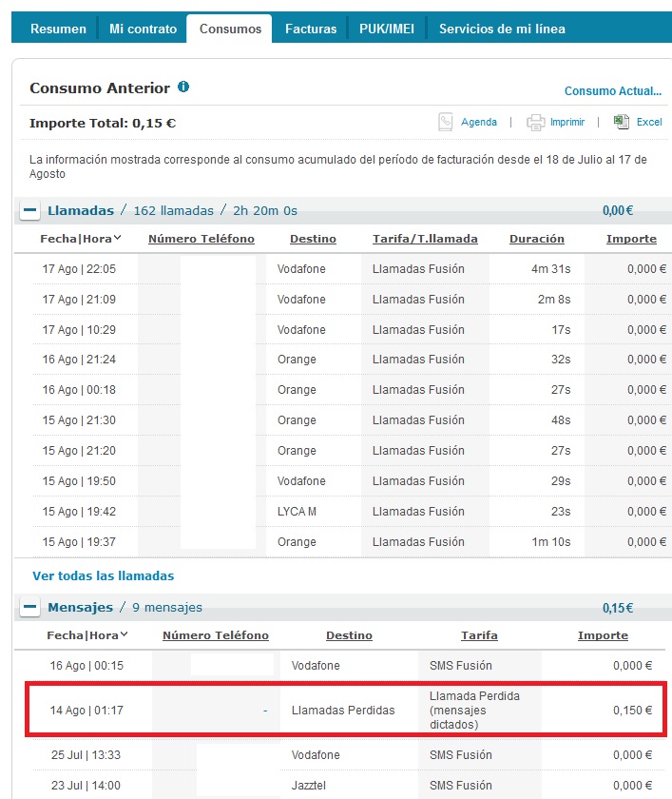Open the Resumen tab
Screen dimensions: 672x799
(59, 29)
